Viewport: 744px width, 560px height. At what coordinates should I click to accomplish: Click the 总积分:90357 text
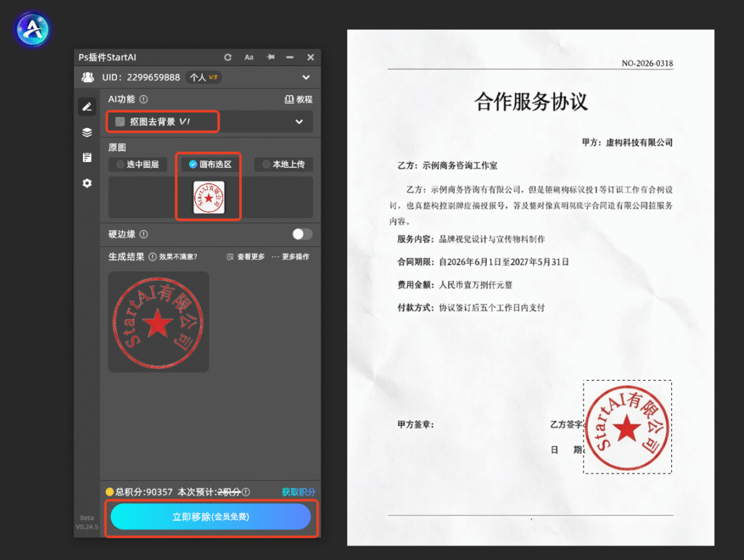144,492
